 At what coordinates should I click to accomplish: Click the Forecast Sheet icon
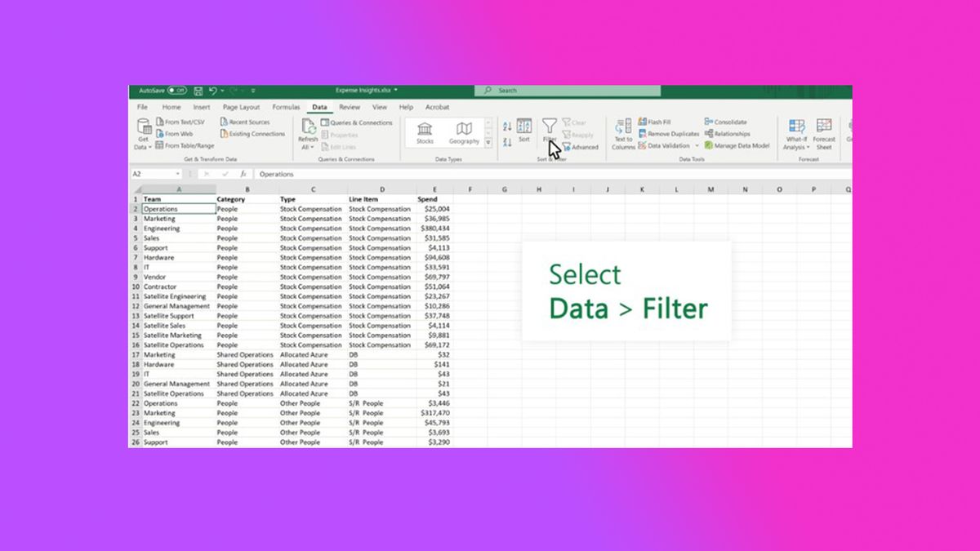tap(824, 134)
